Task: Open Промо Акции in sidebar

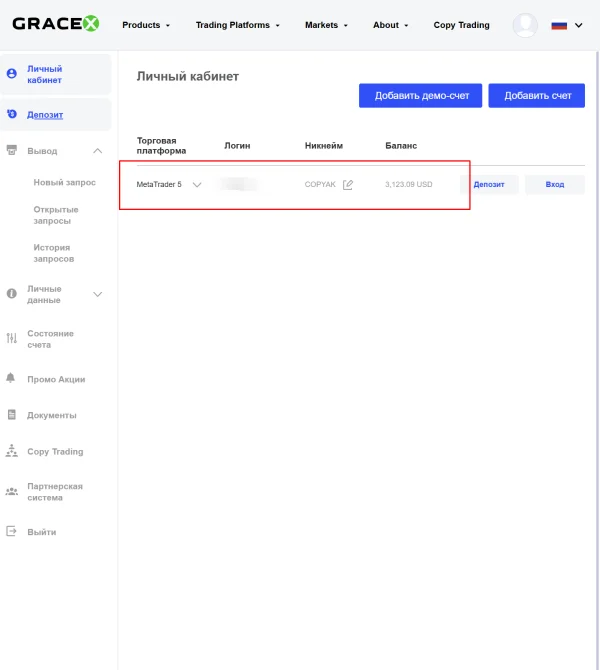Action: coord(56,379)
